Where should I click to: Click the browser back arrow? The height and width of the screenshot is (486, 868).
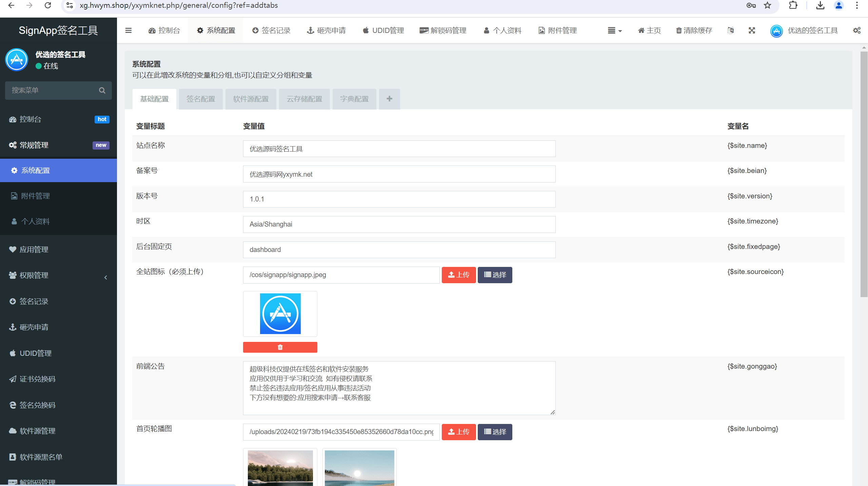(x=11, y=5)
